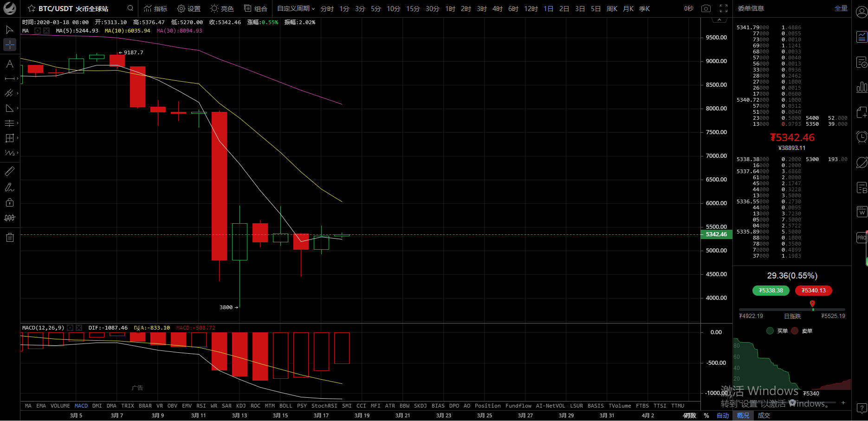This screenshot has width=868, height=421.
Task: Click the 指标 indicators button
Action: click(x=155, y=8)
